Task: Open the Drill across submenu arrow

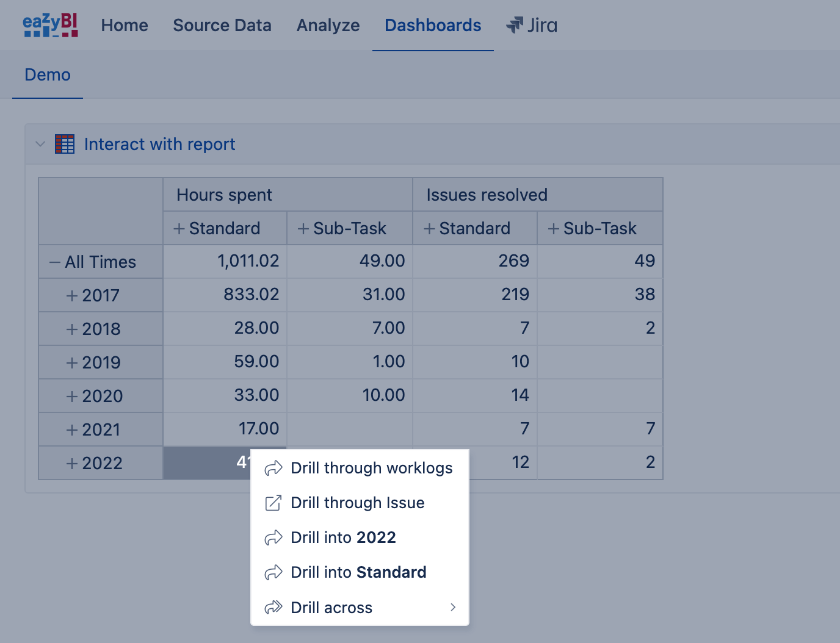Action: (x=453, y=607)
